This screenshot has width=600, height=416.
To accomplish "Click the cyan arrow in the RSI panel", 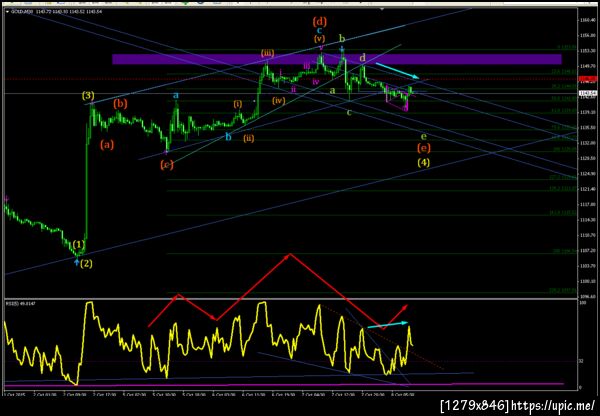I will pos(388,325).
